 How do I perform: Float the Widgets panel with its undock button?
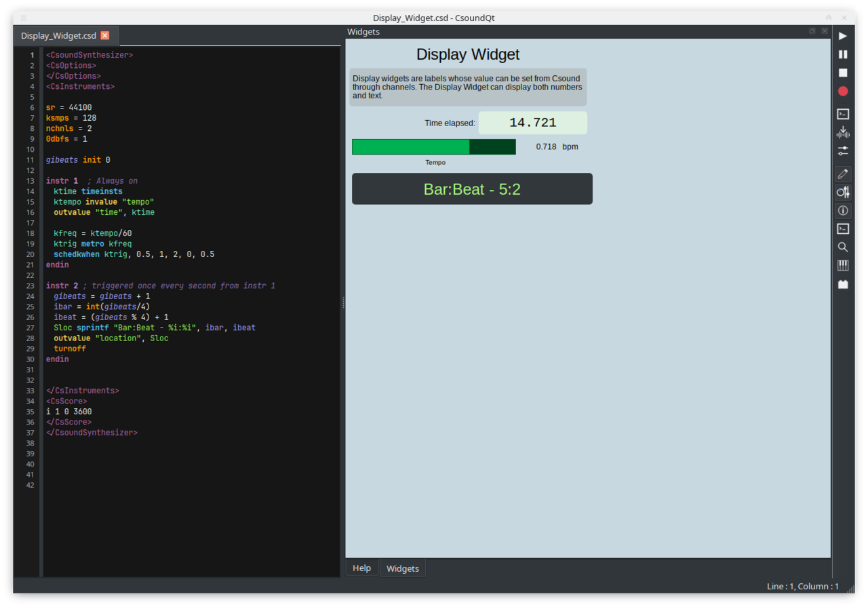(812, 31)
